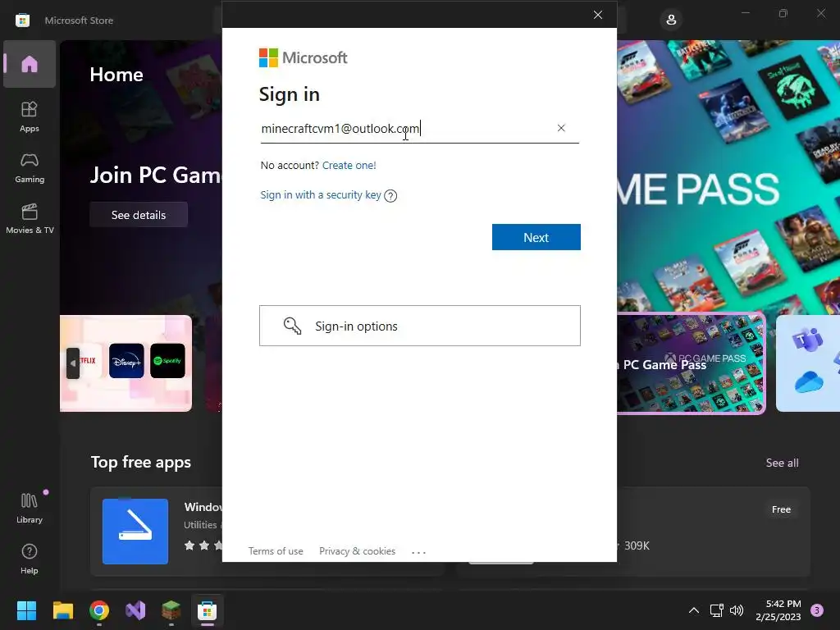Clear the email field with X
This screenshot has height=630, width=840.
pyautogui.click(x=561, y=128)
